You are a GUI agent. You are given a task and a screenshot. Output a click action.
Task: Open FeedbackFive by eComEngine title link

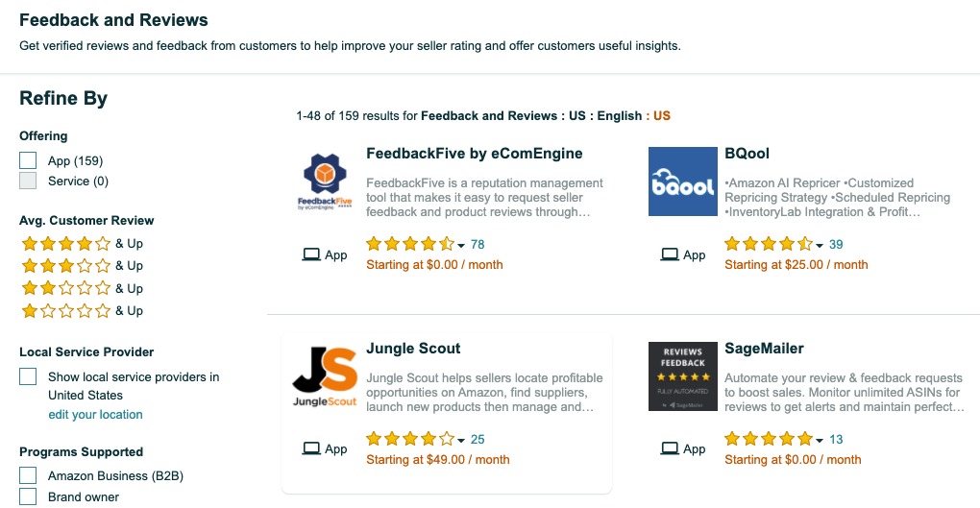(475, 154)
